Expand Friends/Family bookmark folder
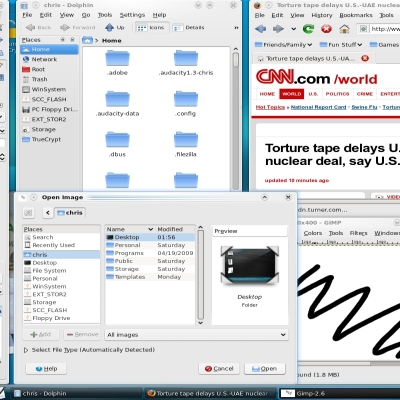Viewport: 400px width, 400px height. [x=283, y=45]
